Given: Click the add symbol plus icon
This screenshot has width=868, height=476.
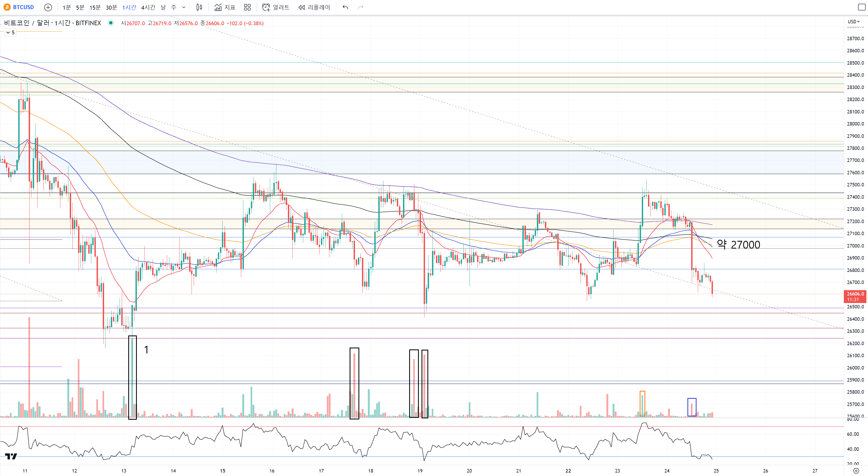Looking at the screenshot, I should [48, 8].
